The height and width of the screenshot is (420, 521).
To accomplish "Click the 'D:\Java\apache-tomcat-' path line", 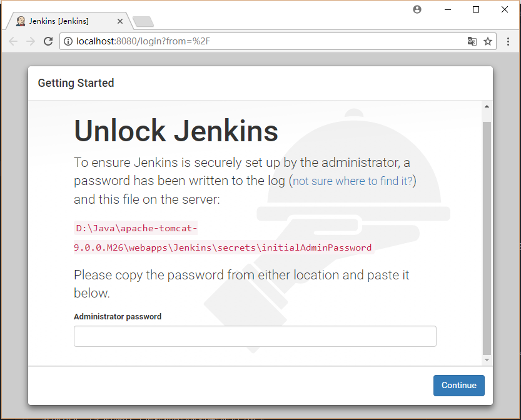I will [136, 228].
